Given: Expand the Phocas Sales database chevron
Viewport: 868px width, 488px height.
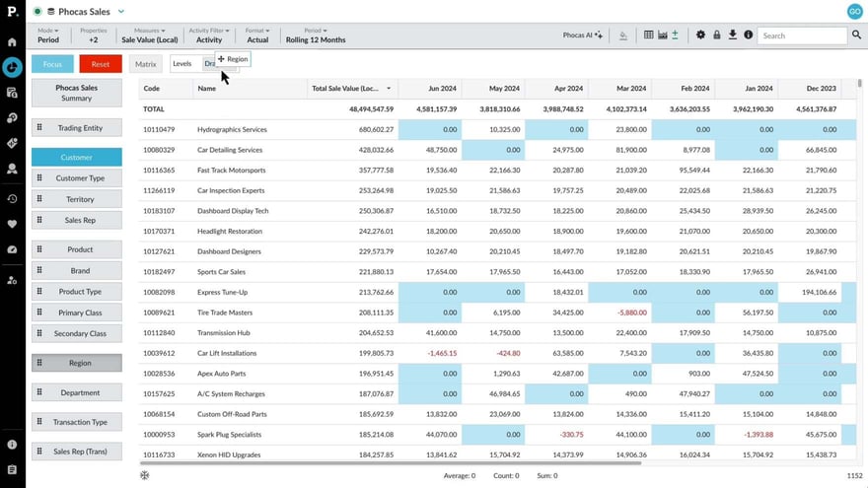Looking at the screenshot, I should click(x=121, y=11).
